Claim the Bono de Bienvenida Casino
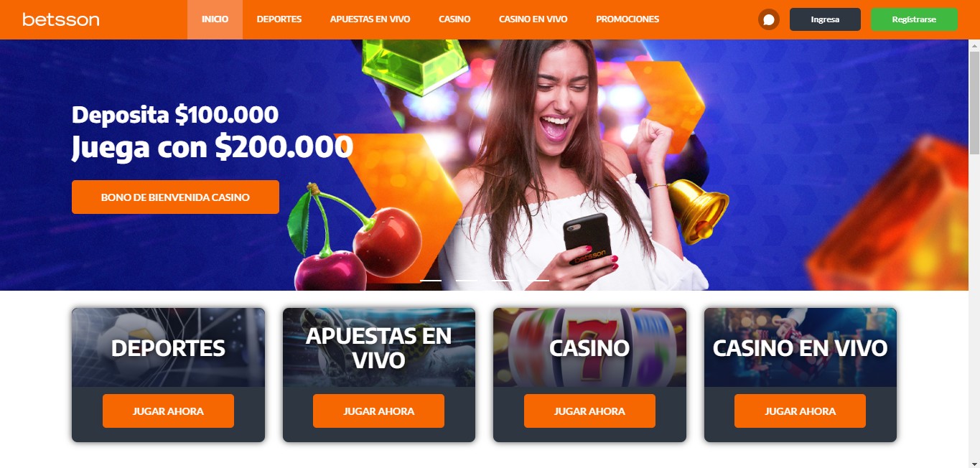 (x=175, y=197)
